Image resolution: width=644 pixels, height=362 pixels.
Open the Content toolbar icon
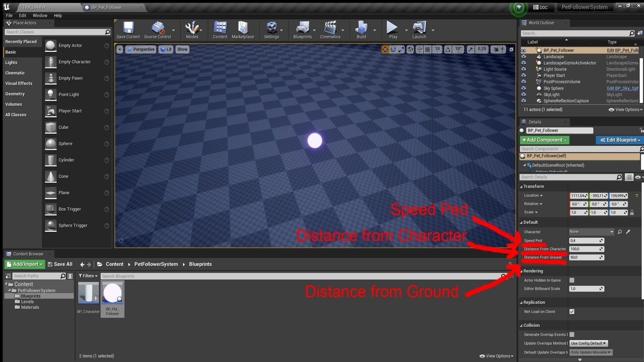tap(220, 30)
